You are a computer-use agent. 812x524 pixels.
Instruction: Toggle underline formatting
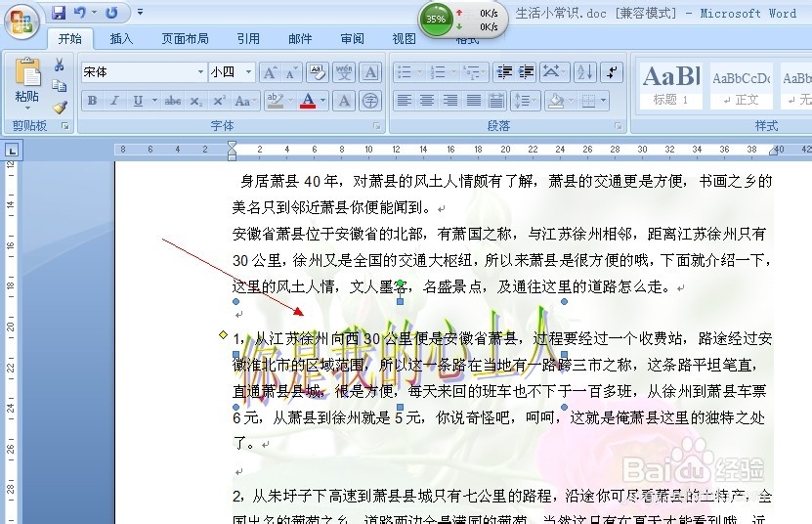(138, 101)
